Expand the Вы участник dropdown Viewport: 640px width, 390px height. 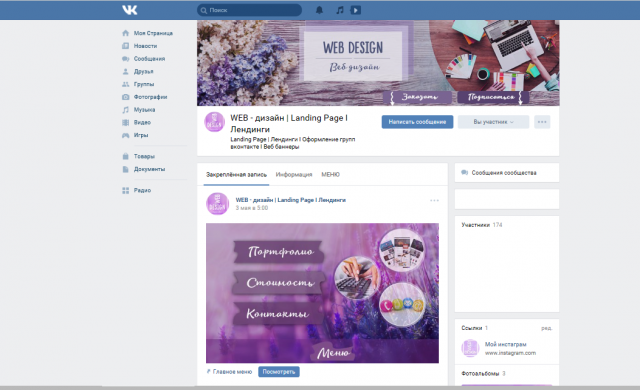point(493,122)
